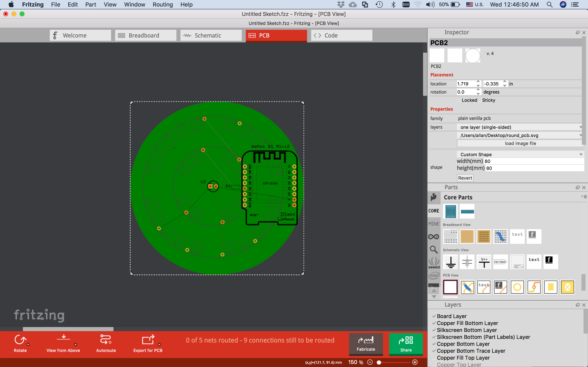588x367 pixels.
Task: Click the load image file button
Action: click(x=520, y=144)
